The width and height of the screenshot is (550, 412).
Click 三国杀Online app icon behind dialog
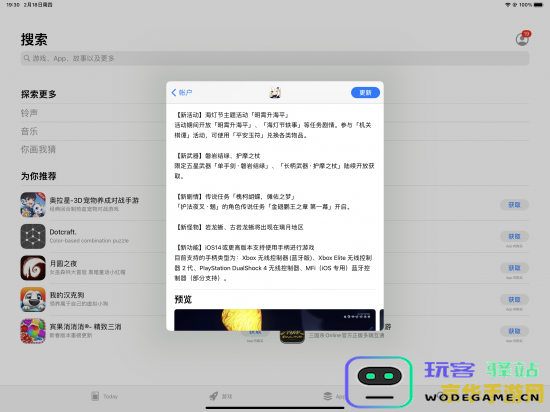292,336
